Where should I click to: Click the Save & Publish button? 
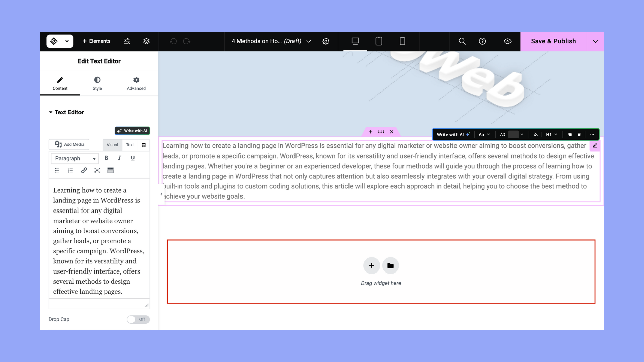click(553, 41)
